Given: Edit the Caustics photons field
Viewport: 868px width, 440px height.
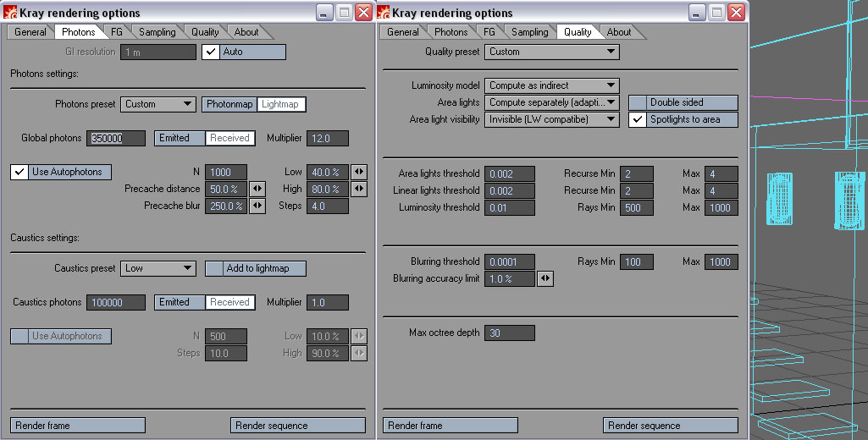Looking at the screenshot, I should [116, 302].
